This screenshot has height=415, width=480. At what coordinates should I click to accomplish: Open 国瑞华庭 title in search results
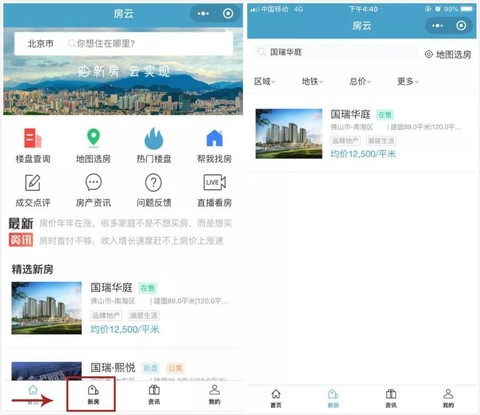pyautogui.click(x=350, y=114)
